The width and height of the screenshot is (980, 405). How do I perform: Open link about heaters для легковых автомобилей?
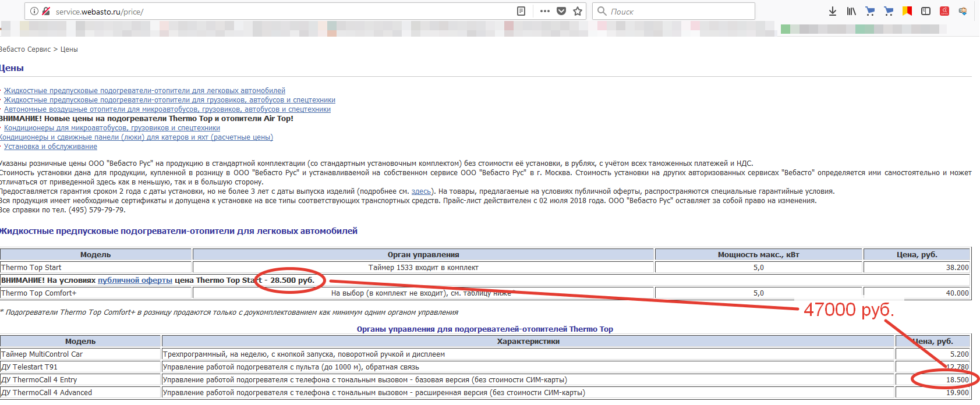[x=144, y=91]
